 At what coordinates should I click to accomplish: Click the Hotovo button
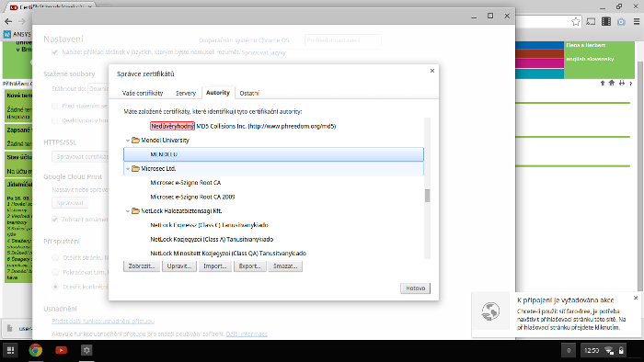click(415, 288)
